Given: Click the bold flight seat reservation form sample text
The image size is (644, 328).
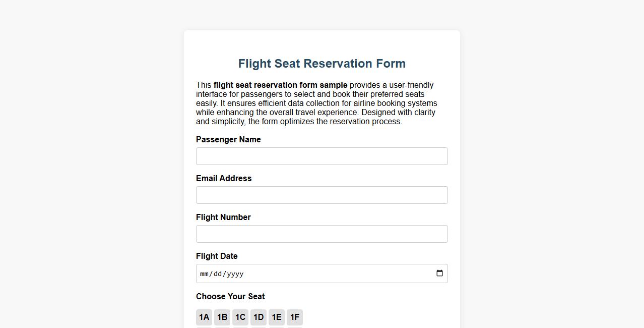Looking at the screenshot, I should pyautogui.click(x=280, y=85).
